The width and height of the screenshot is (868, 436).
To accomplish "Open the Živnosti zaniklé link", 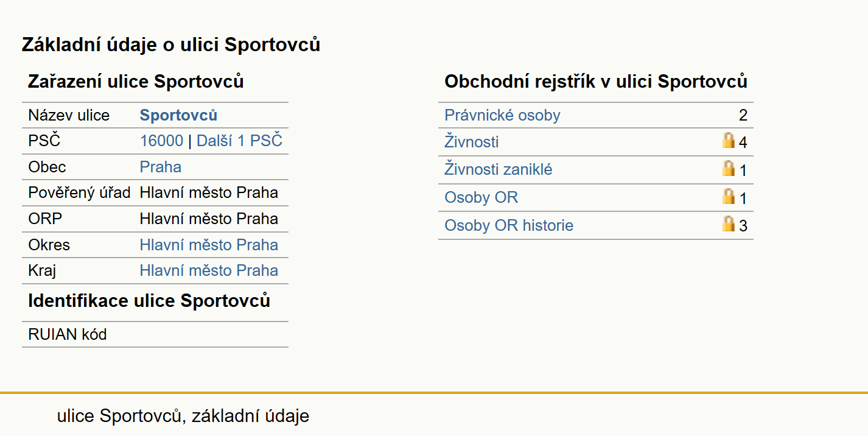I will 499,169.
